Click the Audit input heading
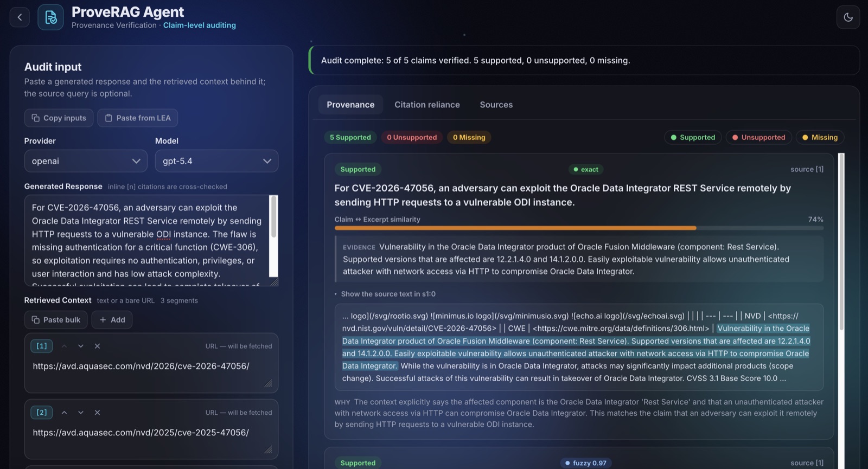This screenshot has width=868, height=469. coord(53,67)
